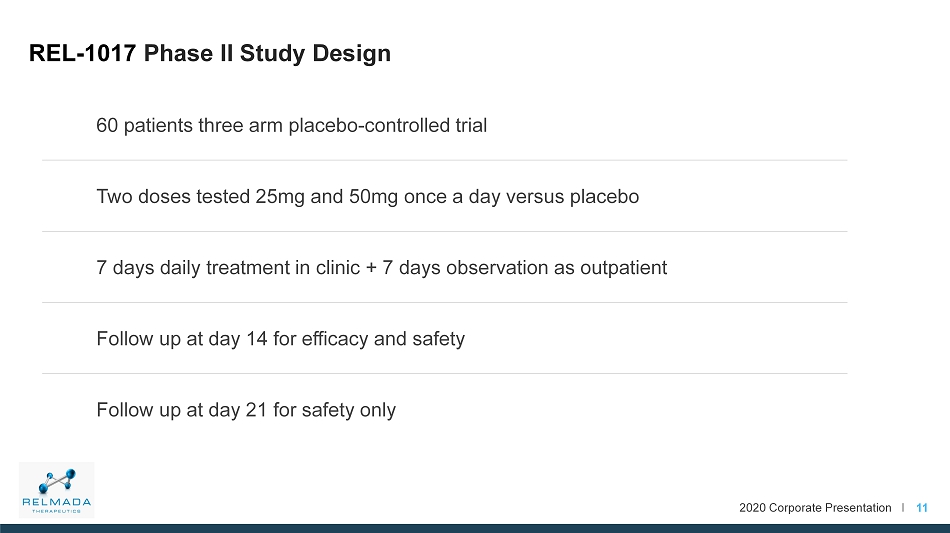Click the Relmada molecule logo graphic
Image resolution: width=950 pixels, height=533 pixels.
[x=57, y=481]
